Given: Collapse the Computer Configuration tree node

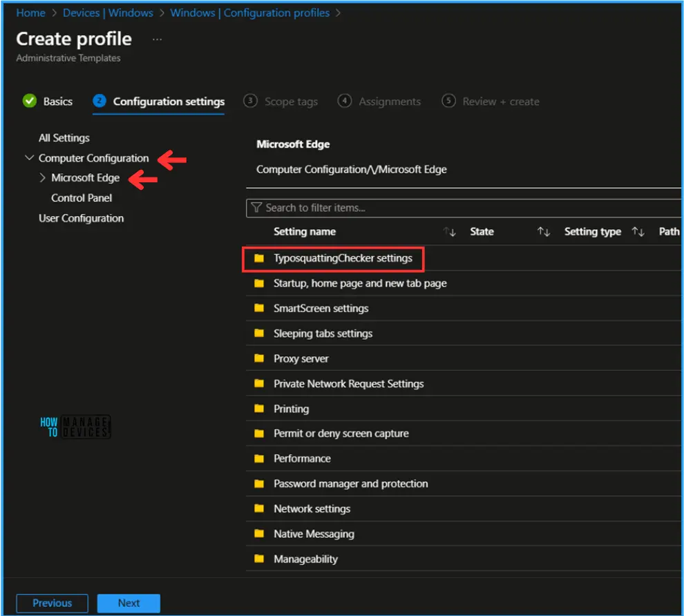Looking at the screenshot, I should click(x=29, y=158).
